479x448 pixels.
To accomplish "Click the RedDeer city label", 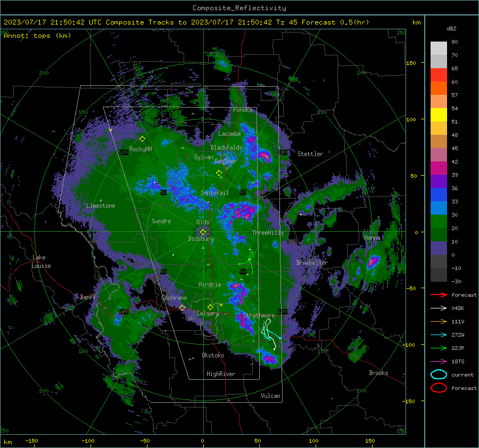I will point(226,161).
